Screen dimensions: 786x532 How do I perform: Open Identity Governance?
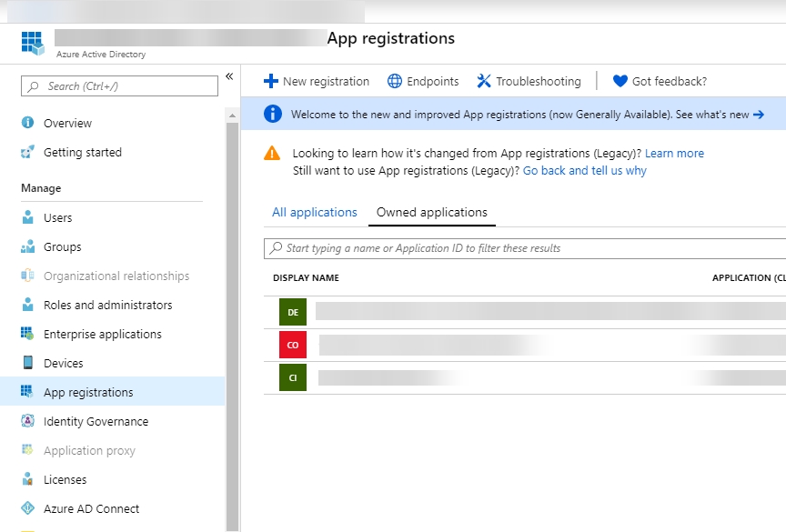pyautogui.click(x=96, y=422)
